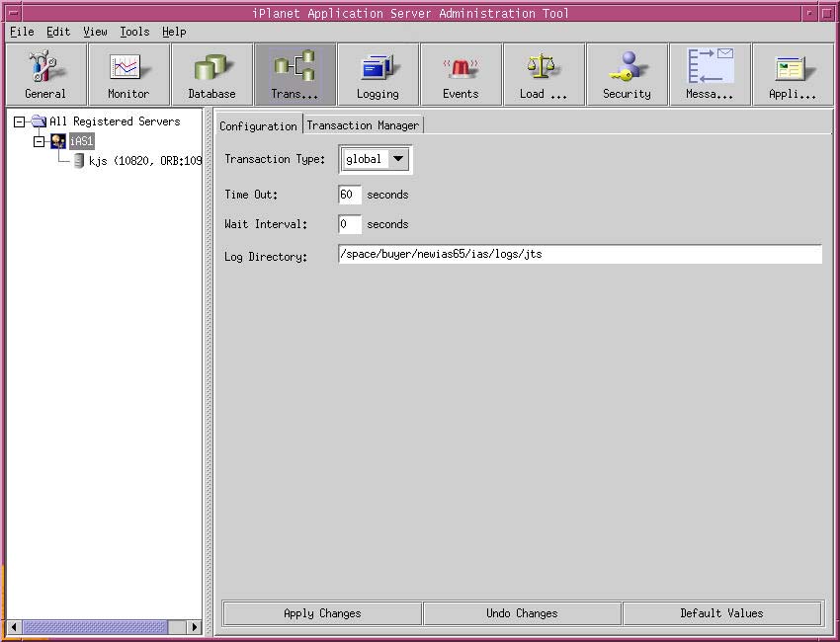
Task: Click the tree panel horizontal scrollbar thumb
Action: point(95,626)
